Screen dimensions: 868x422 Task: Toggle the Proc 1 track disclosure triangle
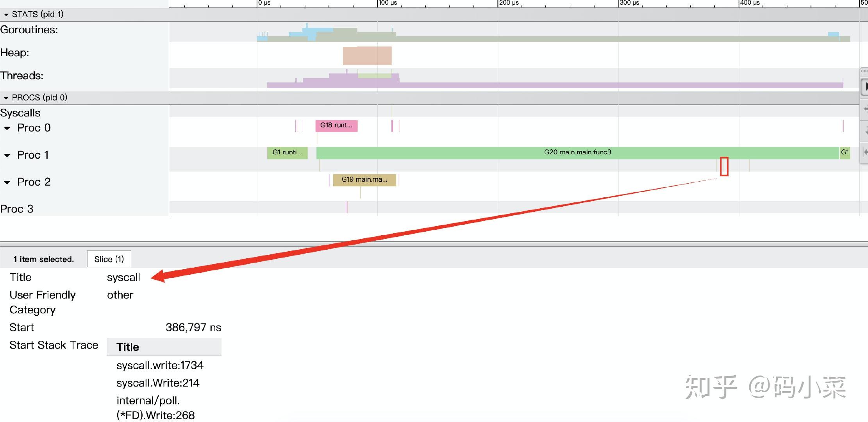tap(7, 155)
